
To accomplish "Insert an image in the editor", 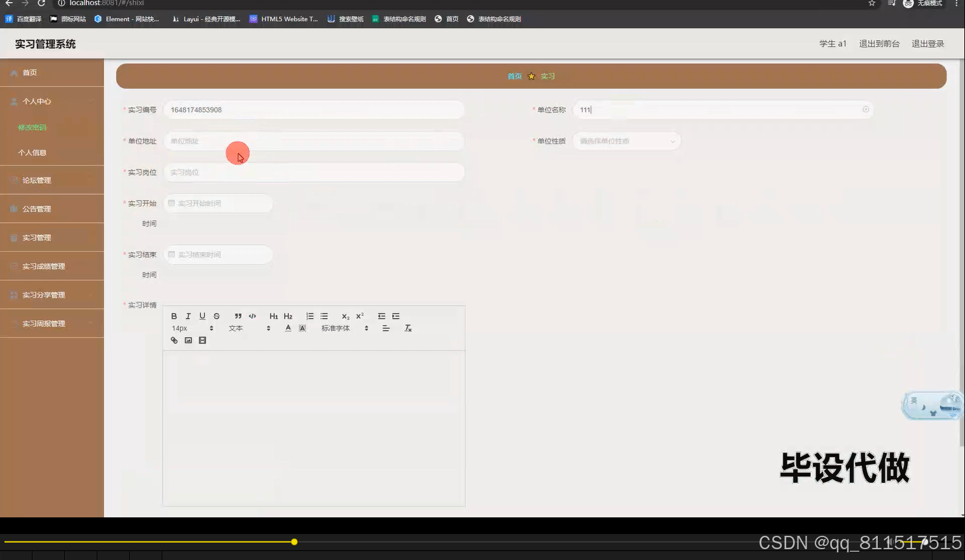I will pyautogui.click(x=188, y=340).
